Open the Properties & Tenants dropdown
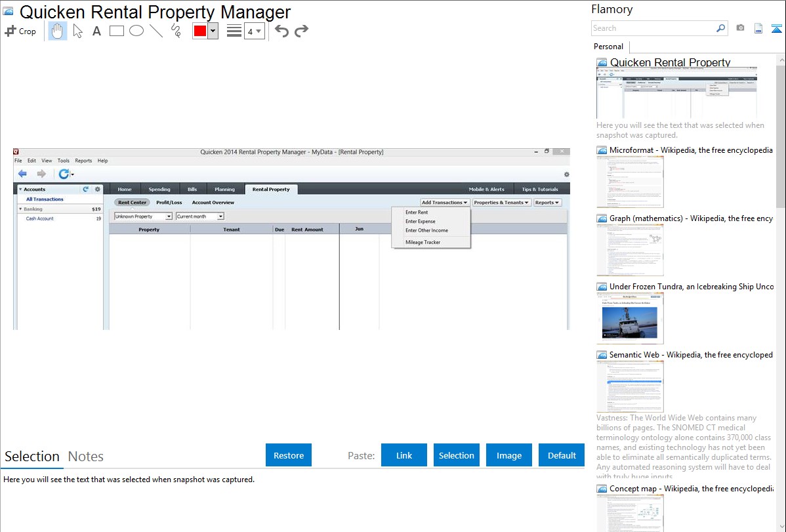786x532 pixels. tap(501, 203)
